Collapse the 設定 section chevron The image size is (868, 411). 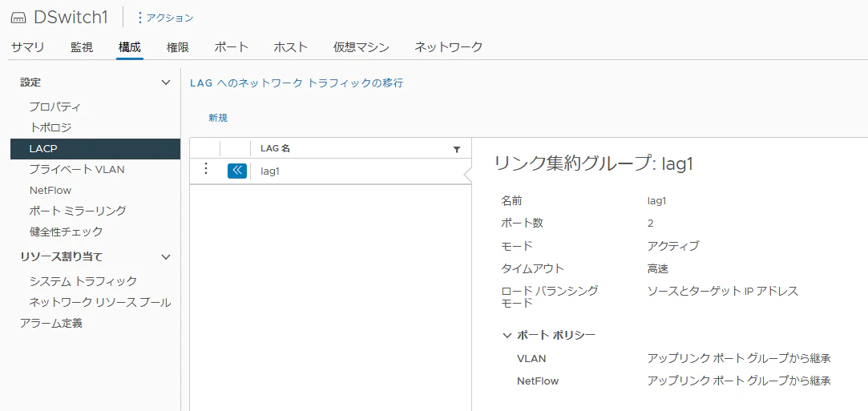[166, 83]
